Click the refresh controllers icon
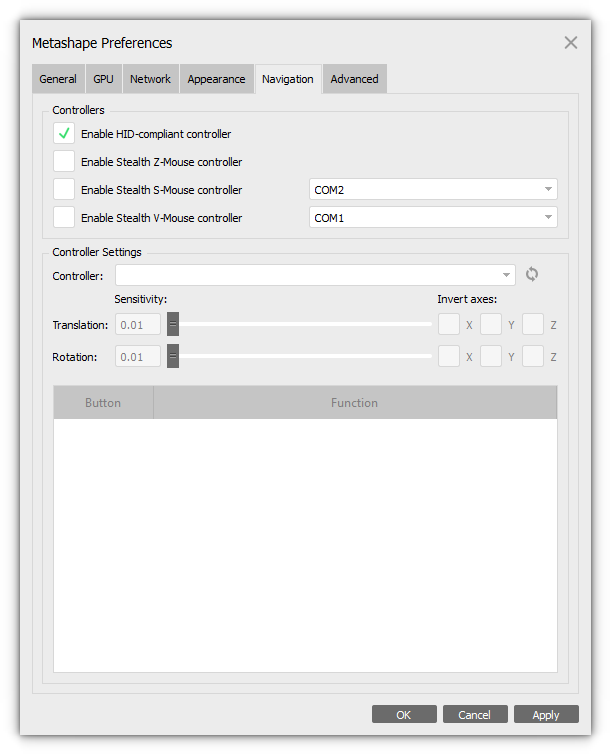610x754 pixels. coord(532,275)
